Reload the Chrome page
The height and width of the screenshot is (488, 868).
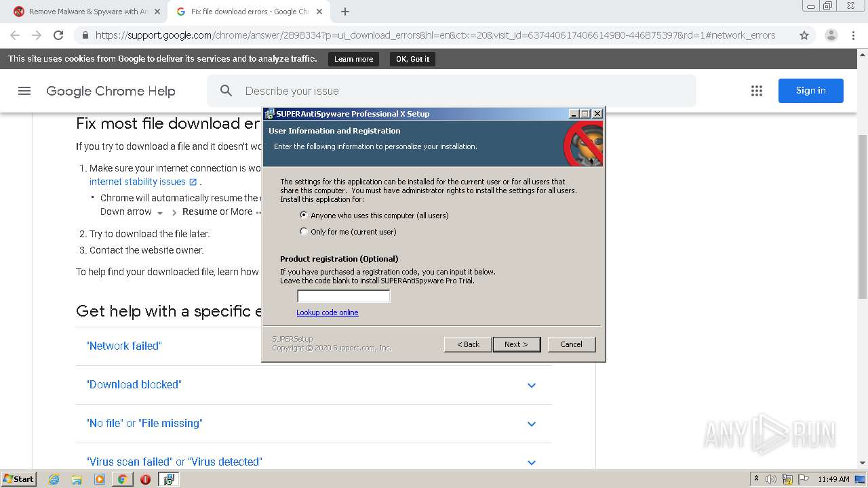click(58, 35)
